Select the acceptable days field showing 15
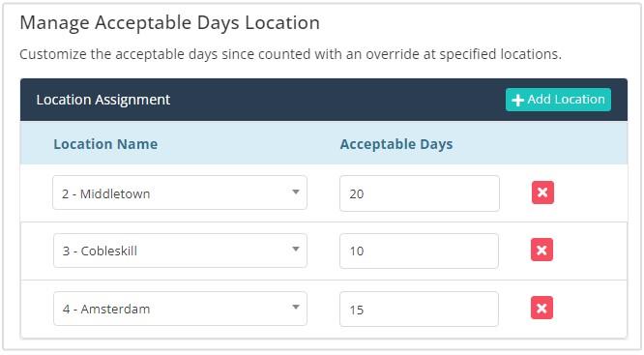This screenshot has width=644, height=355. click(419, 309)
